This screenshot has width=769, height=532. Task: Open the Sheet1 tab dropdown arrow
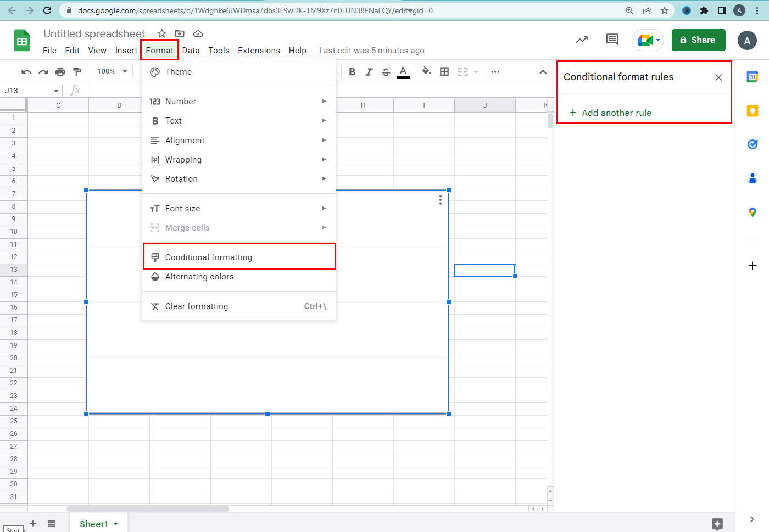click(x=116, y=524)
